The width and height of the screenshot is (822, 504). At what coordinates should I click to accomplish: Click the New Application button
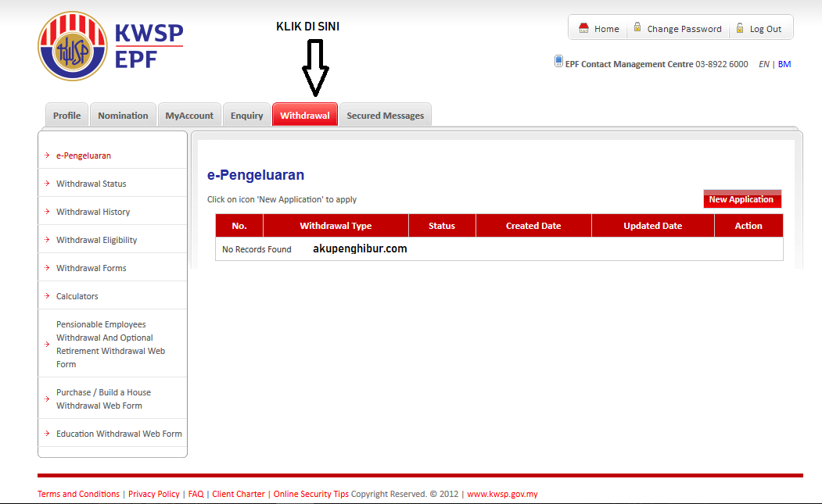pos(741,199)
